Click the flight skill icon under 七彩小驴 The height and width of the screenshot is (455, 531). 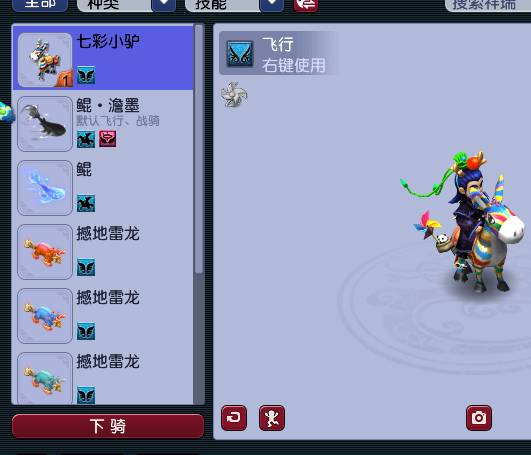[86, 75]
